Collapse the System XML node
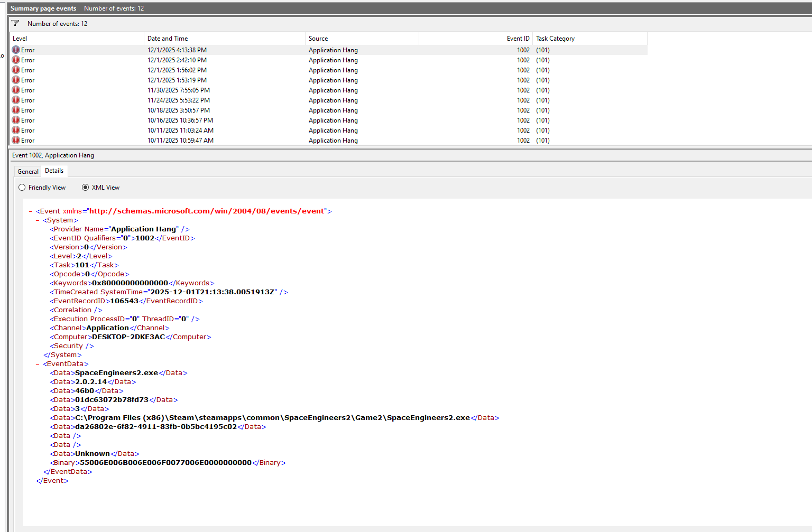 click(x=38, y=220)
